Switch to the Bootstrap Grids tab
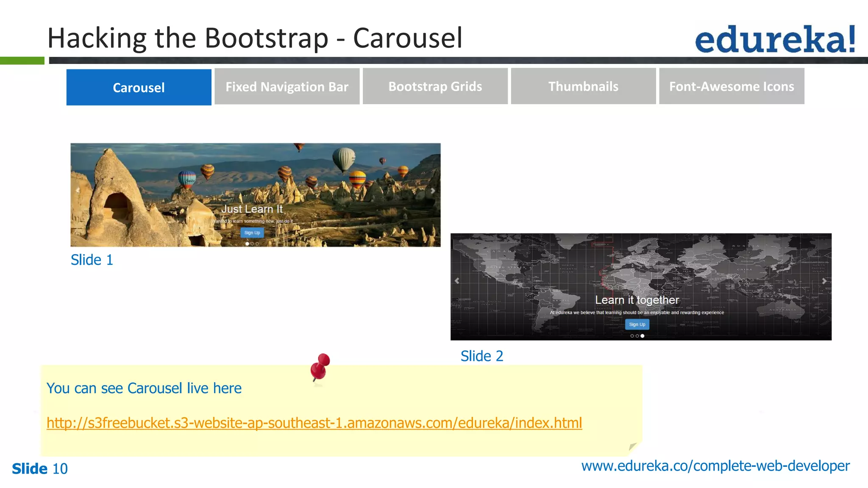 435,86
